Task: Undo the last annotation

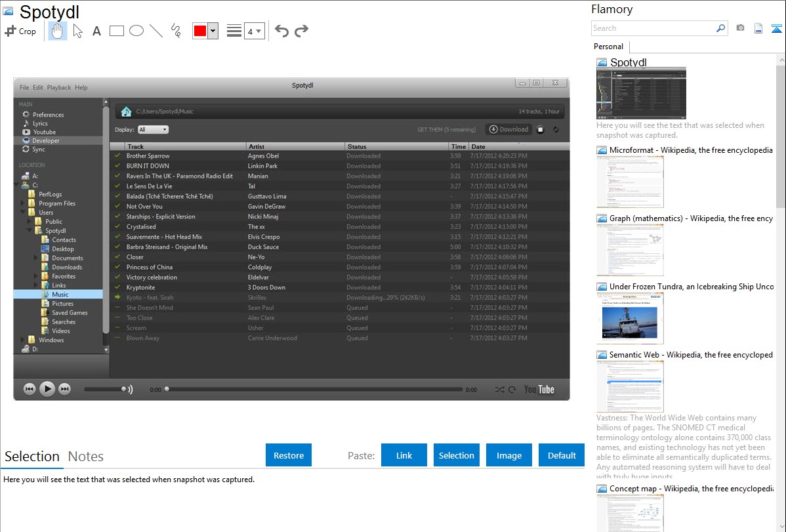Action: click(x=281, y=31)
